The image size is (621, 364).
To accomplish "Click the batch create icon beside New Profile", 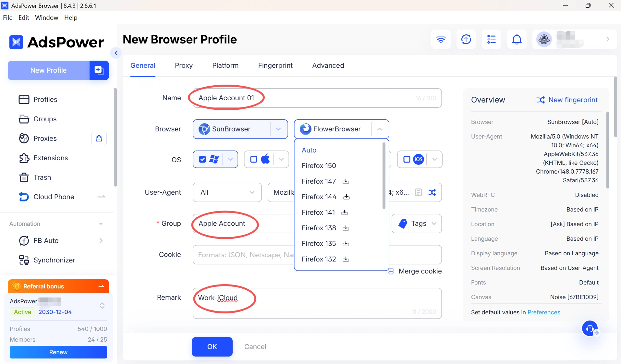I will tap(99, 70).
